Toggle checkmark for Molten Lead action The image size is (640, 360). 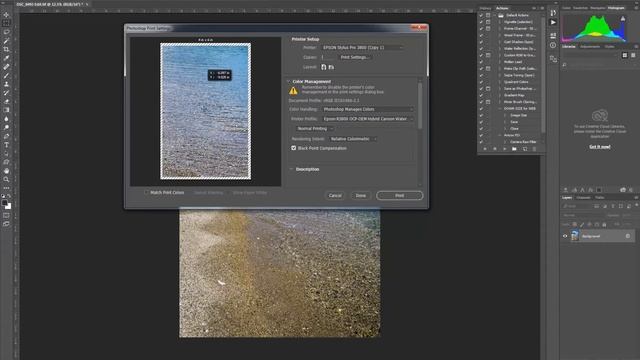481,62
